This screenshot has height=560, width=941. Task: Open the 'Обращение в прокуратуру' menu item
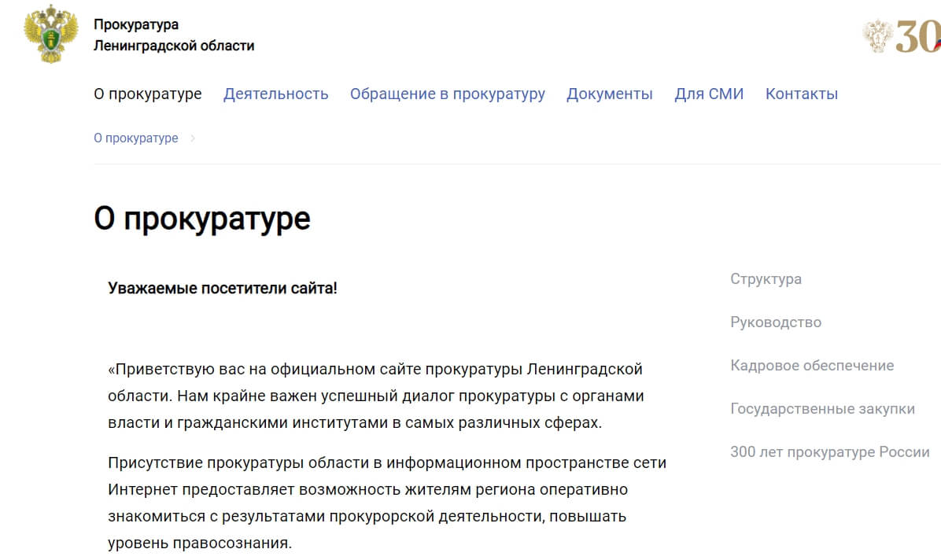pyautogui.click(x=448, y=94)
